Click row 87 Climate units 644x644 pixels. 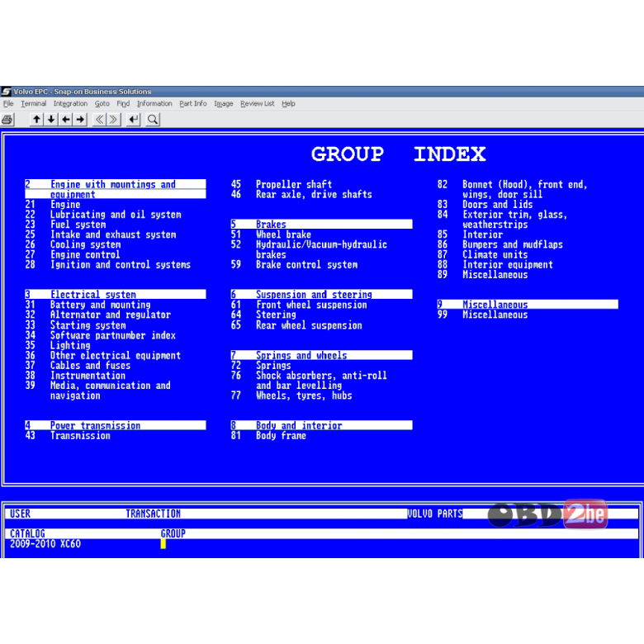click(x=483, y=254)
